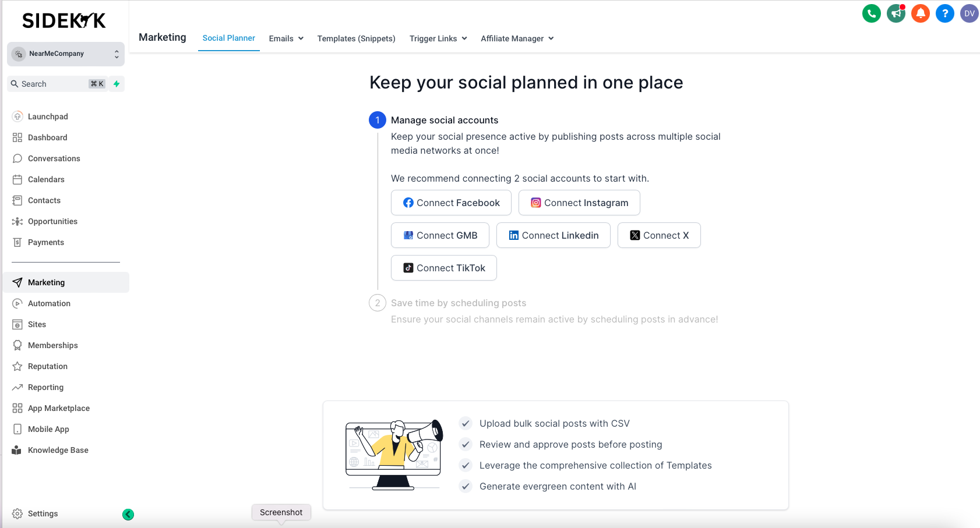Expand the NearMeCompany account switcher
The height and width of the screenshot is (528, 980).
pyautogui.click(x=66, y=54)
